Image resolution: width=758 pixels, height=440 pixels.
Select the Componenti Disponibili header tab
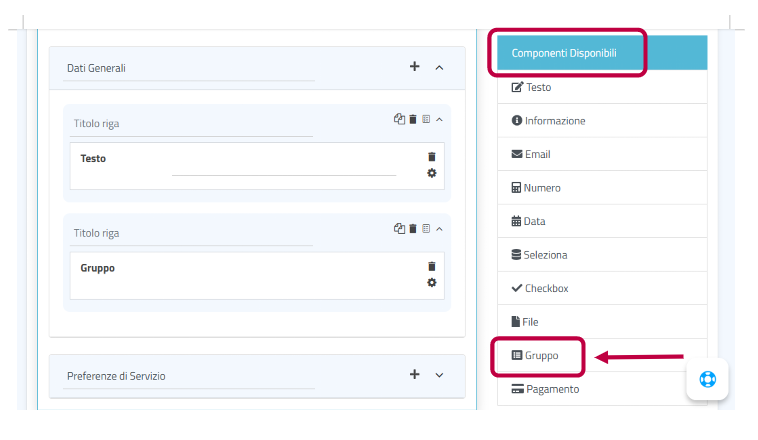568,53
